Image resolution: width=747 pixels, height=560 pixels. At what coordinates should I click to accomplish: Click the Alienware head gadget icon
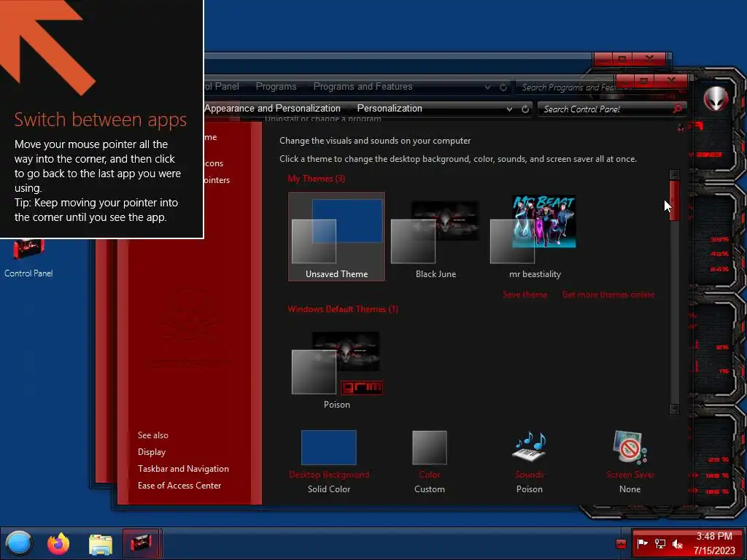click(x=716, y=98)
